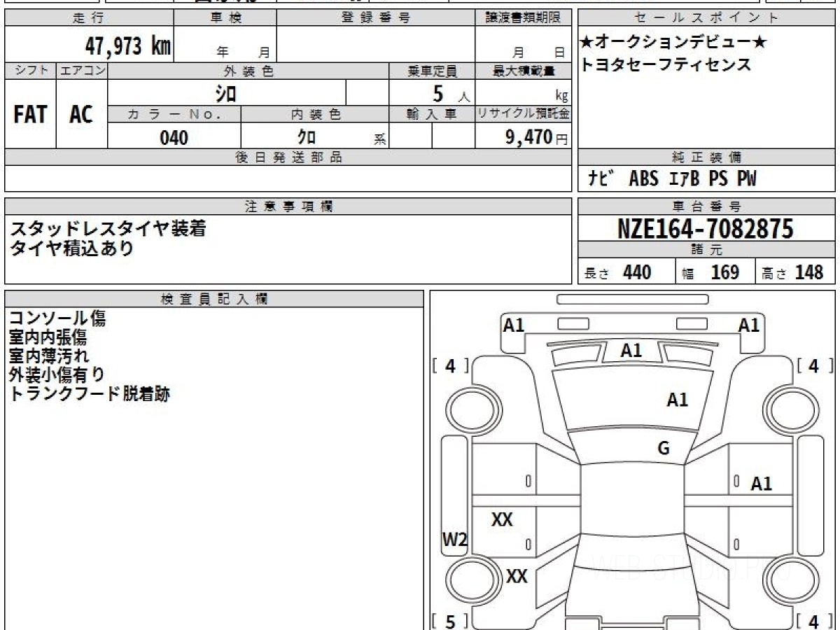
Task: Click the XX mark on the rear door panel
Action: click(x=502, y=519)
